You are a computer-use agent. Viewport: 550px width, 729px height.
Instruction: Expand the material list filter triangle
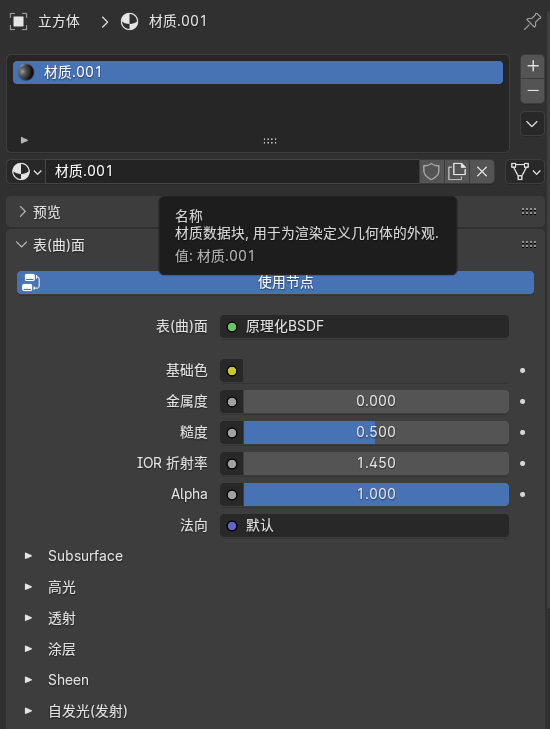click(25, 140)
